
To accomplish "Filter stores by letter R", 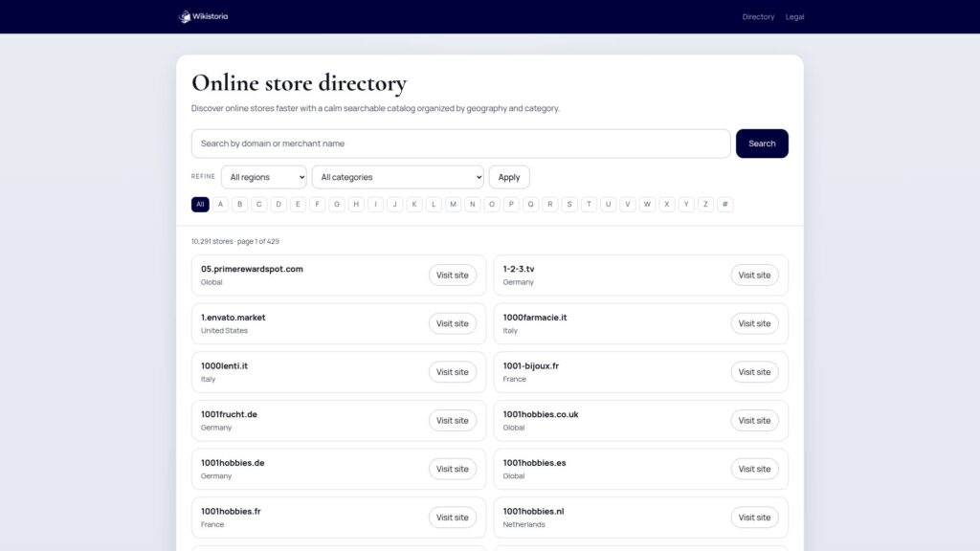I will [x=549, y=205].
